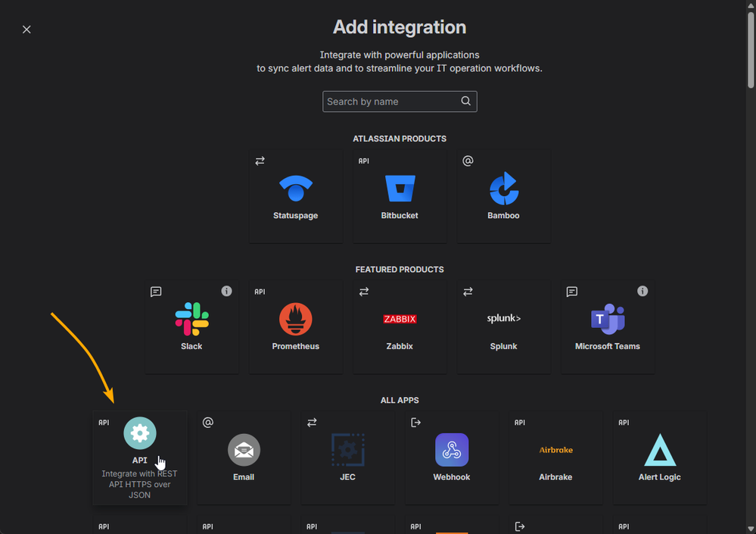Click the Splunk card name

point(503,346)
